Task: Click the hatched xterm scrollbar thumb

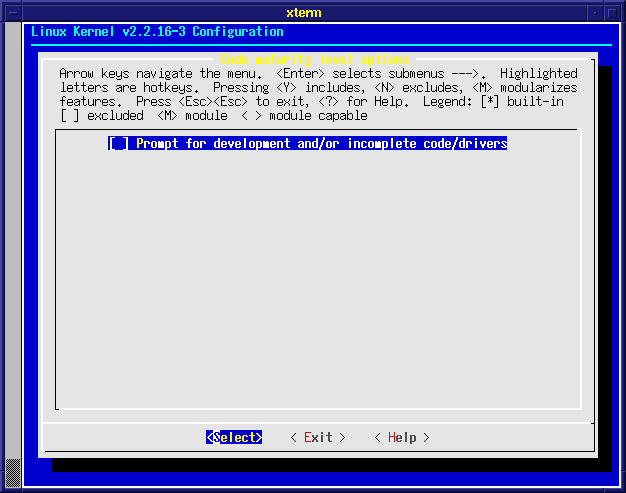Action: click(14, 470)
